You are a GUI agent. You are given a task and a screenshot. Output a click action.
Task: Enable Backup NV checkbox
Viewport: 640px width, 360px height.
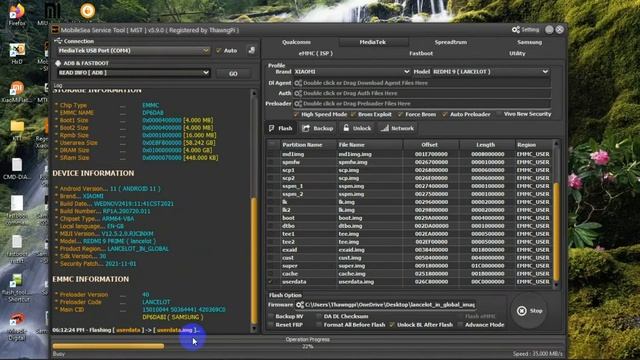pyautogui.click(x=271, y=316)
